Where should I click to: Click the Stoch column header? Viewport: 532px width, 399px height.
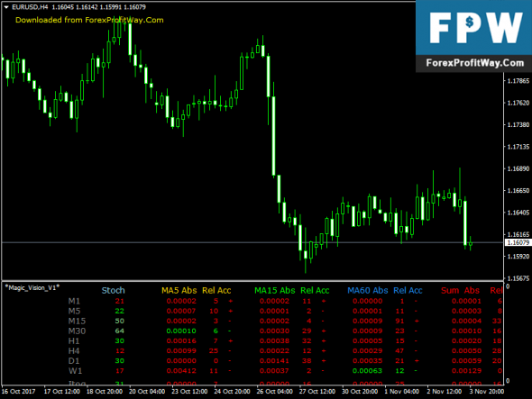tap(114, 291)
